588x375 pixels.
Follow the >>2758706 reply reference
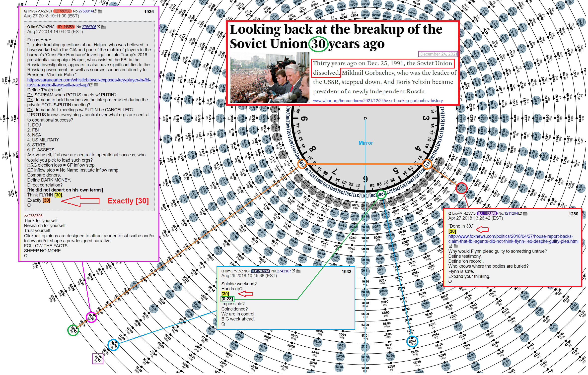point(33,216)
